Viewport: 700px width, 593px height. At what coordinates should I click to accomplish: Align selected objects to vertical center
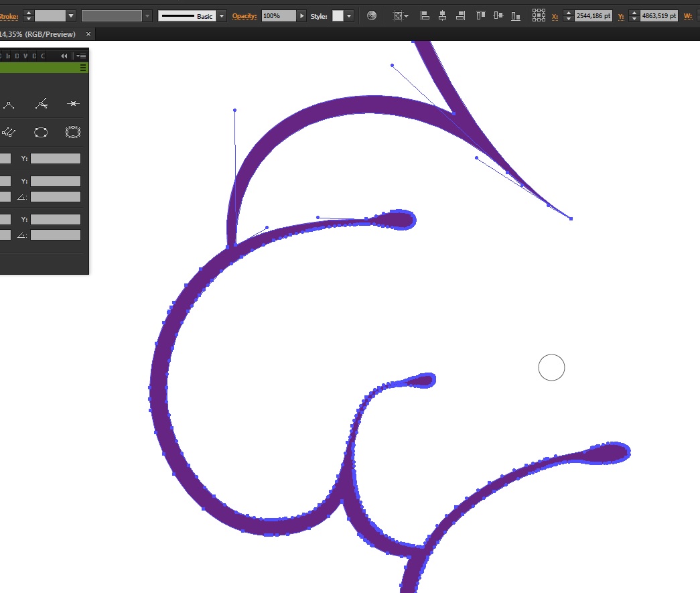498,16
